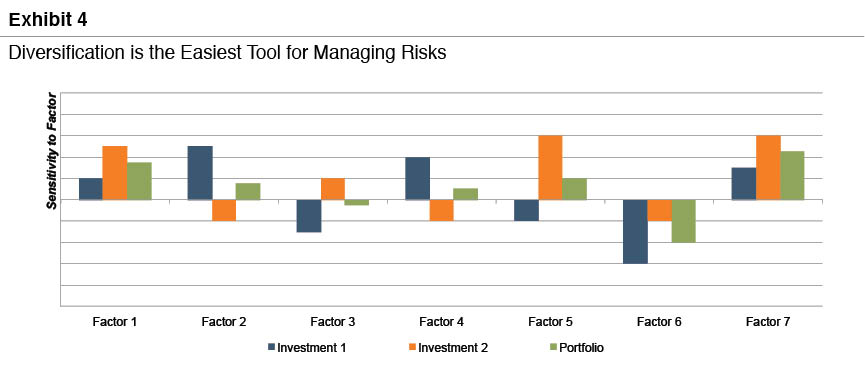Select the blue Factor 2 bar
Image resolution: width=865 pixels, height=379 pixels.
[200, 173]
